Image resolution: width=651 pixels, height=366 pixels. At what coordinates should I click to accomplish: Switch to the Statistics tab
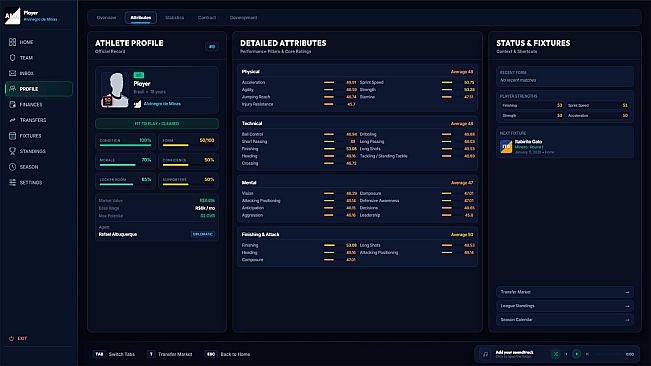tap(174, 18)
